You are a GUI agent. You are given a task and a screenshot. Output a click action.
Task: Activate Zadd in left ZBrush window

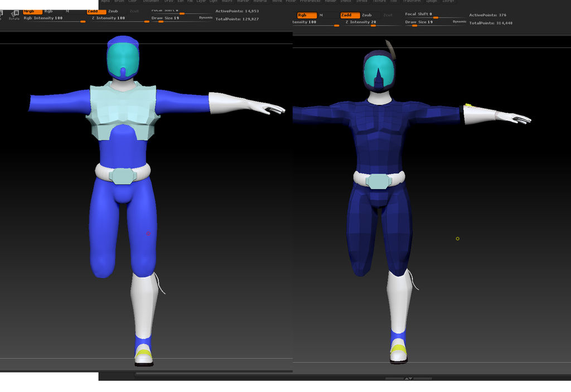pyautogui.click(x=96, y=11)
